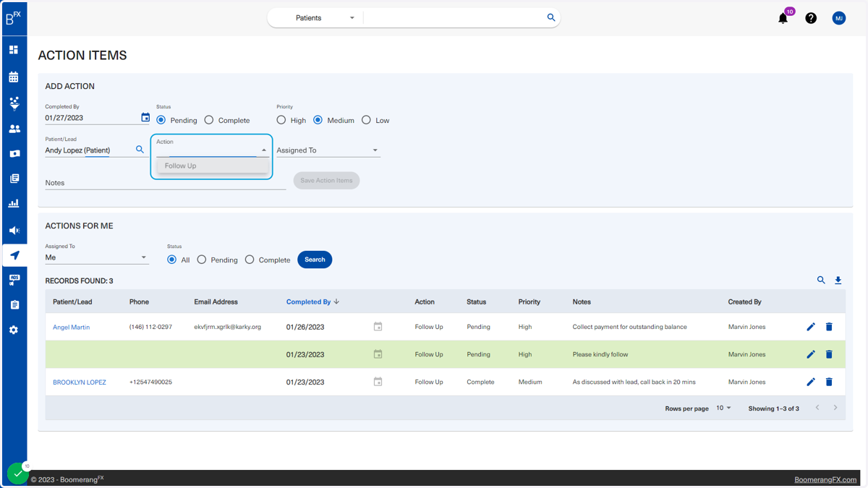Click Save Action Items button

click(x=326, y=181)
